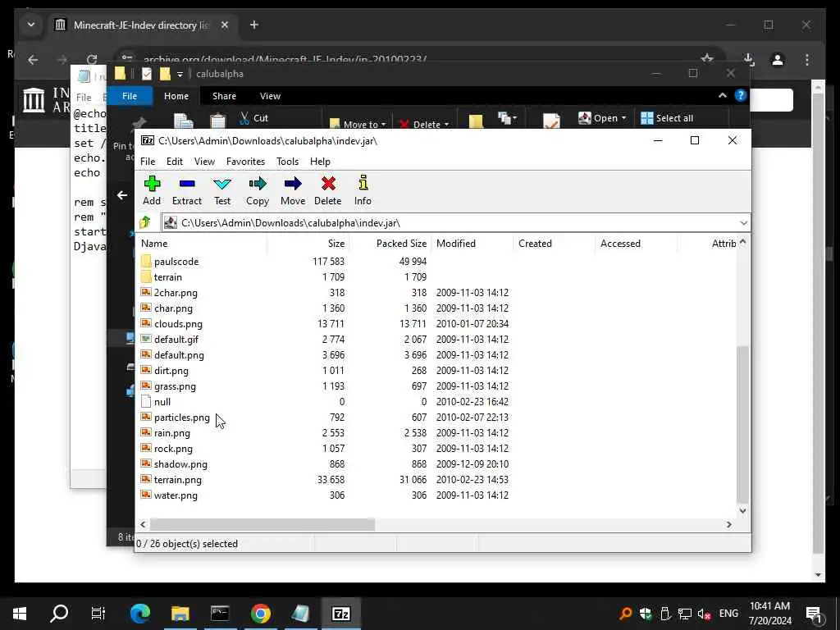
Task: Select the 2char.png file
Action: 176,293
